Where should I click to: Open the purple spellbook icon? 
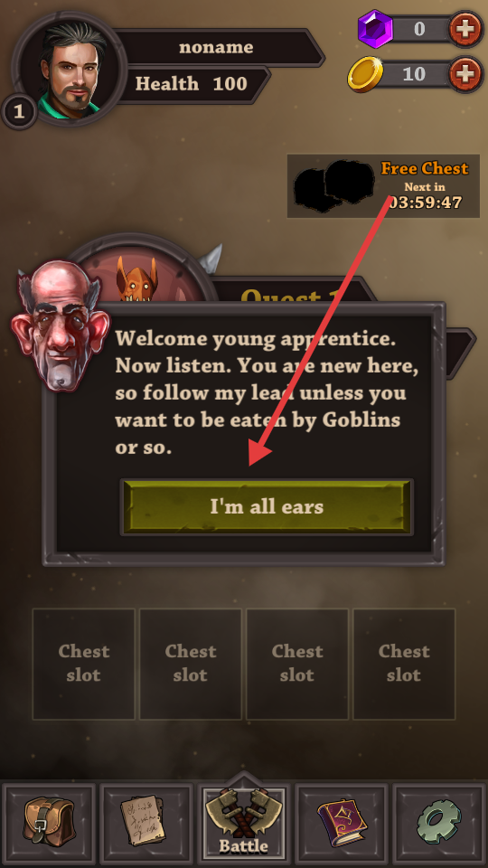point(342,825)
